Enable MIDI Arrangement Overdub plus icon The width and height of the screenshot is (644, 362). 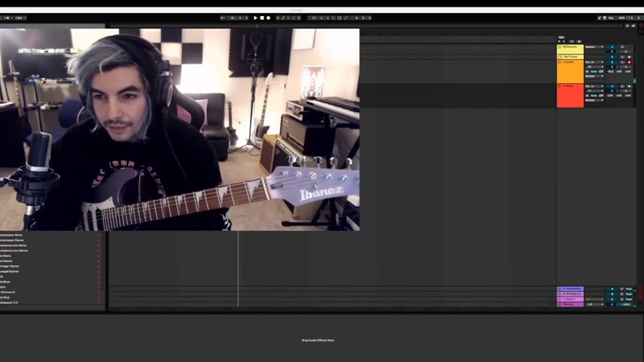[x=278, y=18]
